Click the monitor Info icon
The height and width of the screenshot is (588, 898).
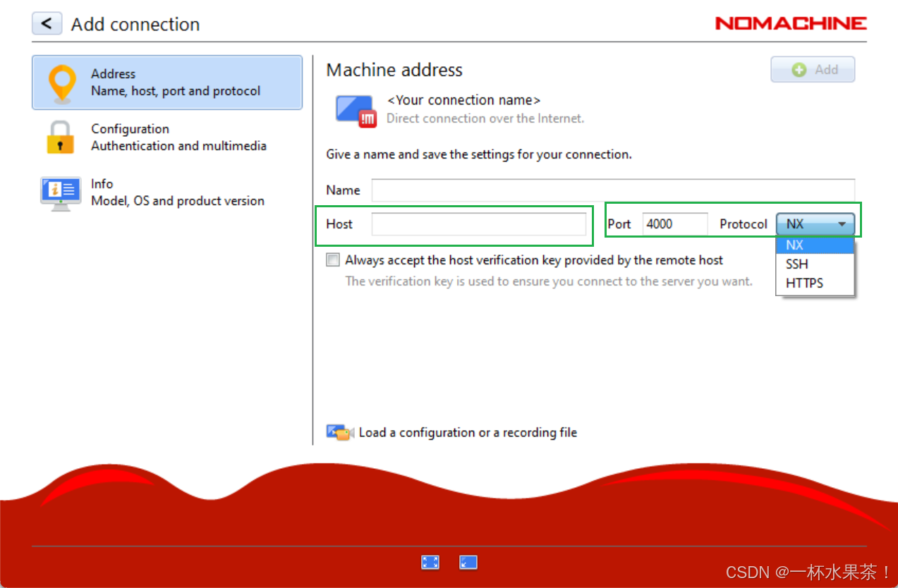point(61,193)
